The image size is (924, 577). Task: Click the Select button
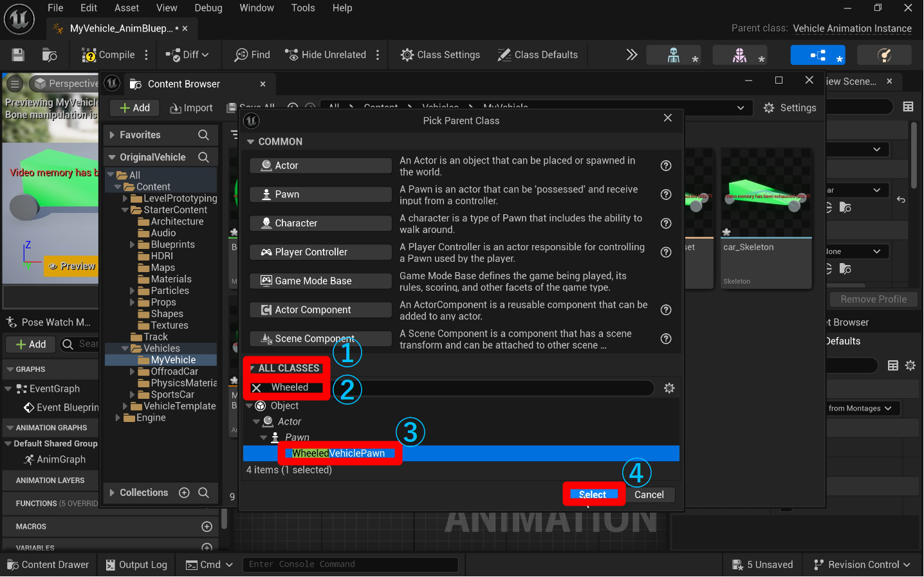pos(593,495)
